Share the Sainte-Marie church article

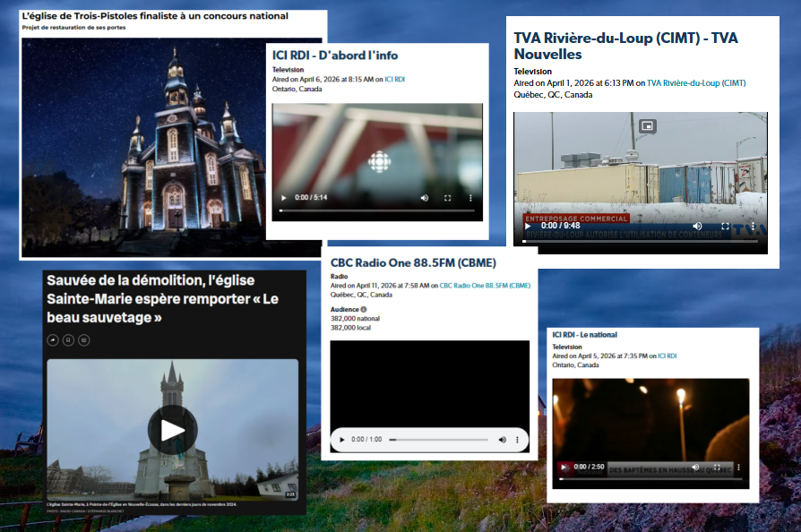(x=52, y=340)
